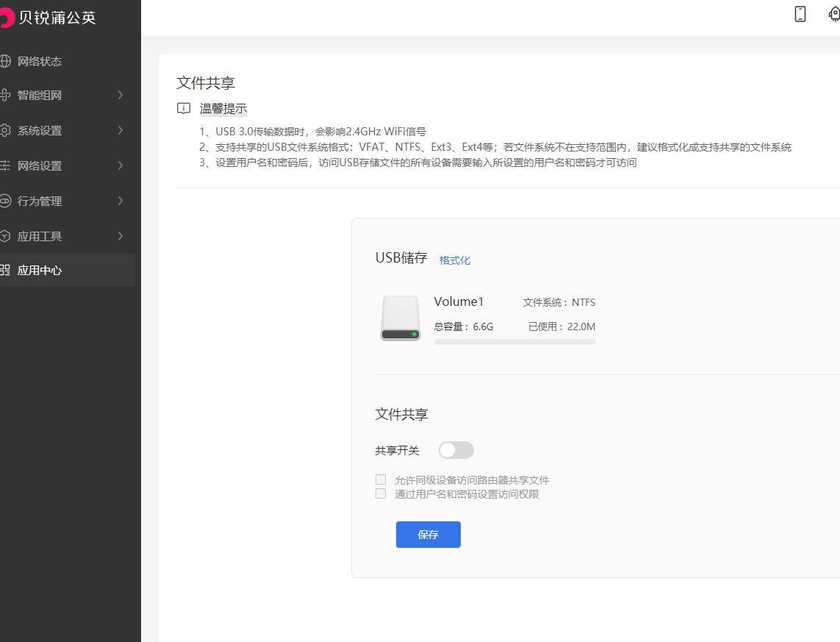The image size is (840, 642).
Task: Click the 应用工具 box icon
Action: [5, 236]
